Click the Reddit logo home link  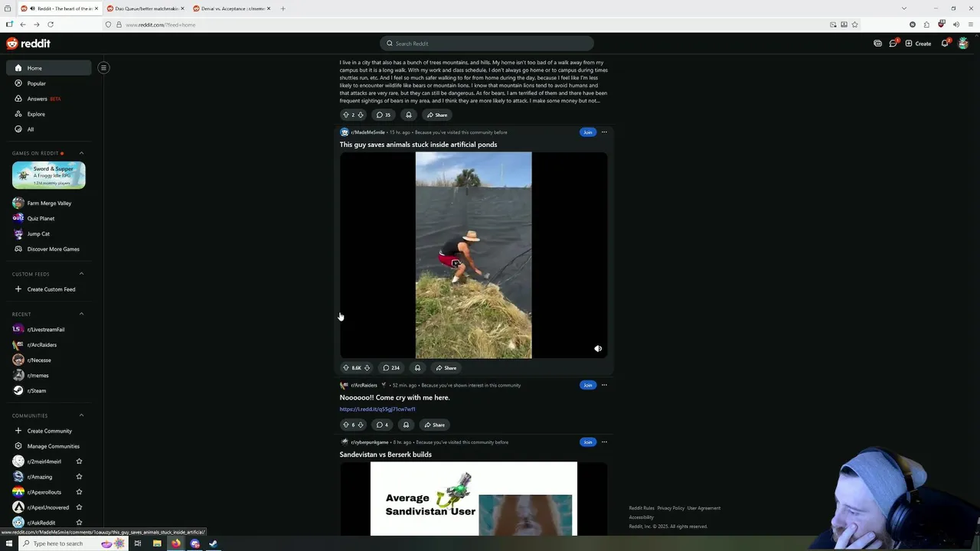tap(28, 44)
